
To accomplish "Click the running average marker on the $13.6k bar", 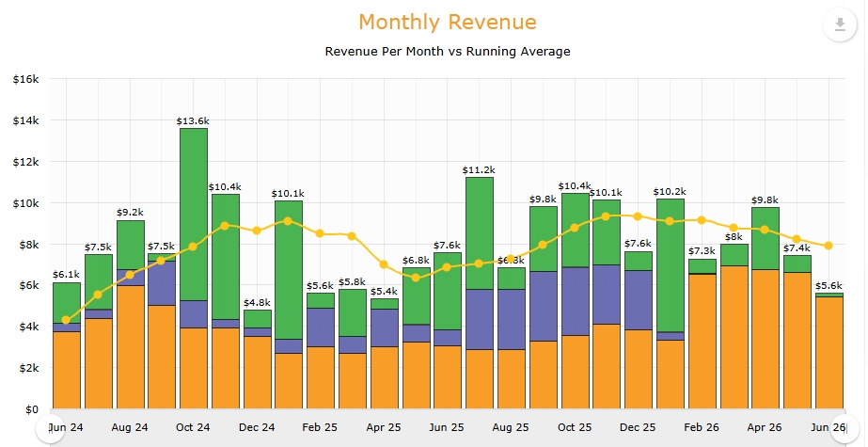I will coord(193,247).
